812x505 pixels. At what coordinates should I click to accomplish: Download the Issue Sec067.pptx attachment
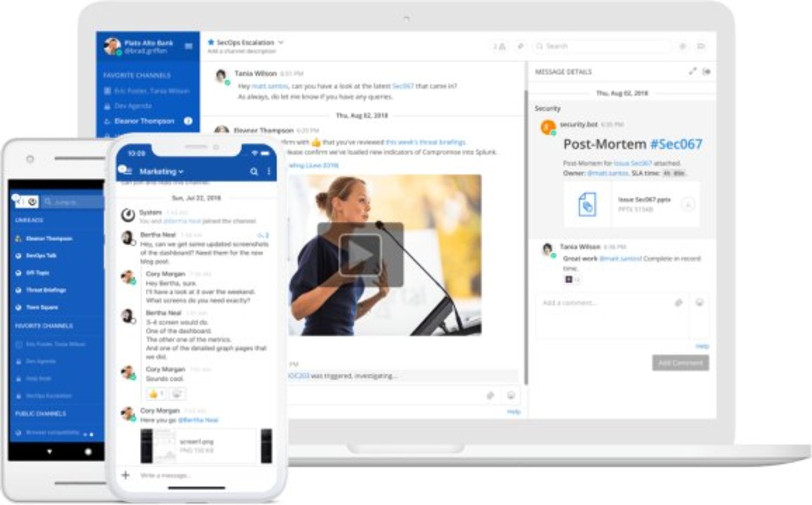[x=688, y=205]
